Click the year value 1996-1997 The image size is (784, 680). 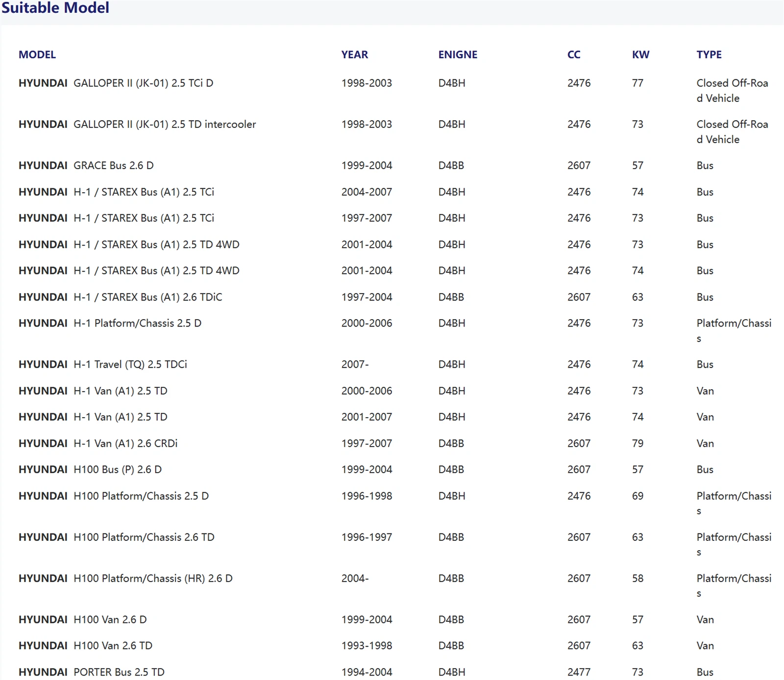point(367,537)
